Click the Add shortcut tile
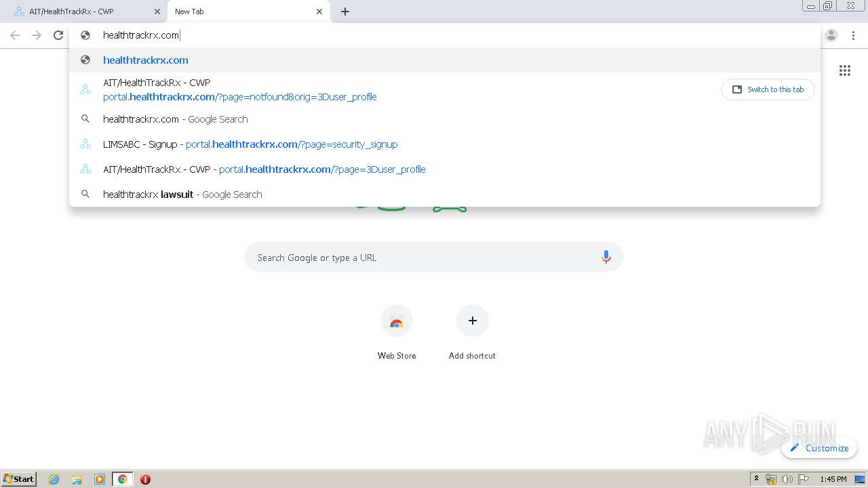Screen dimensions: 868x488 coord(472,332)
